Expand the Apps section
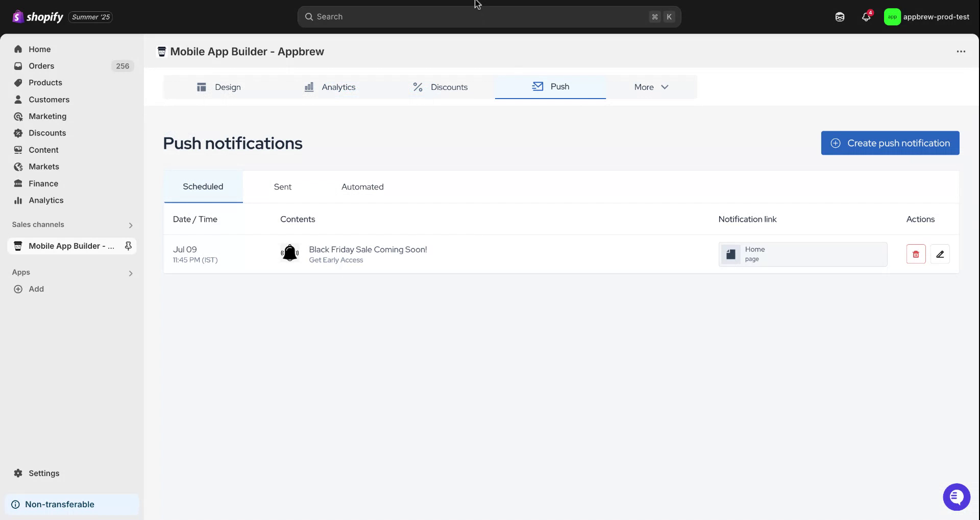 pyautogui.click(x=131, y=273)
